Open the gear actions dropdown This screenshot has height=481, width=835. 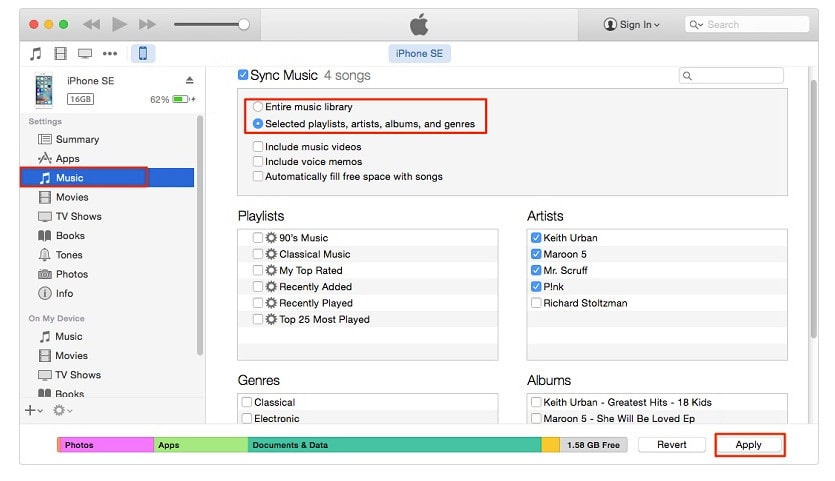pyautogui.click(x=62, y=410)
